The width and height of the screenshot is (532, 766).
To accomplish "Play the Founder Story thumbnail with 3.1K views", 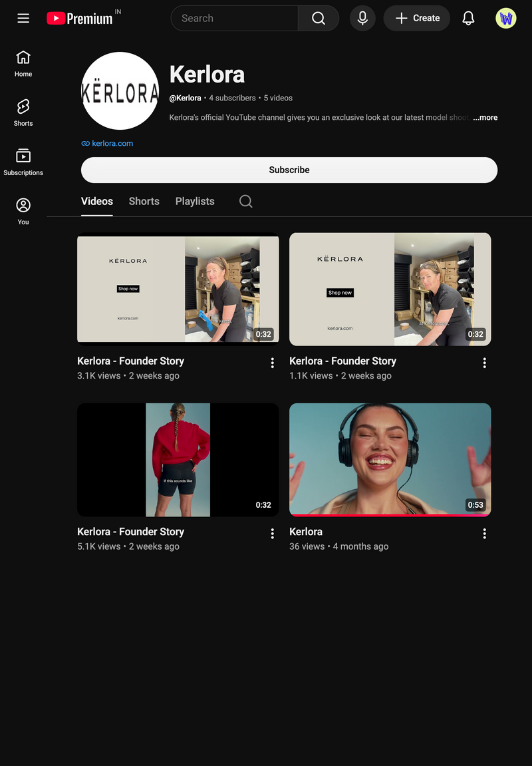I will [178, 289].
